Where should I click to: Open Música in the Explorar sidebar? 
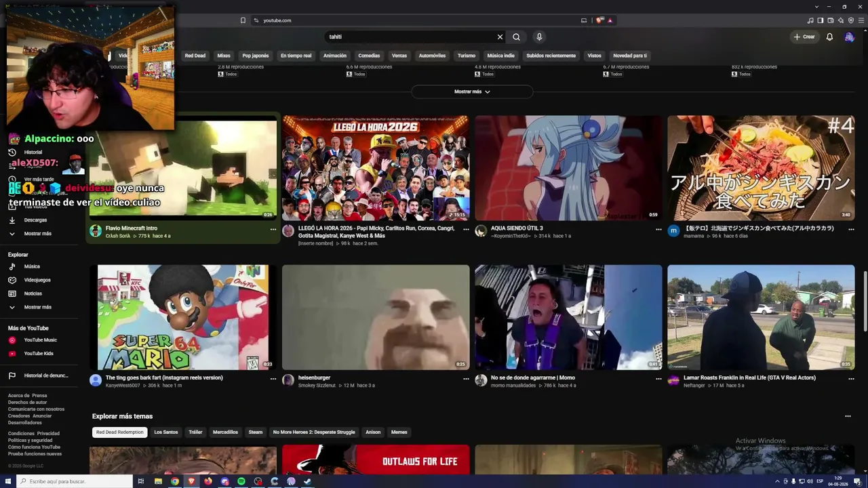click(x=32, y=266)
